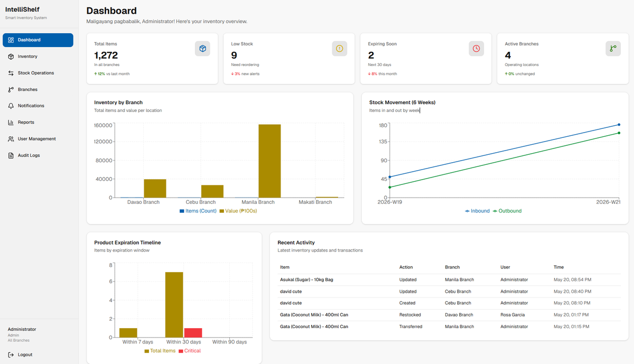634x364 pixels.
Task: Click the 'Rosa Garcia' user cell
Action: pos(512,315)
